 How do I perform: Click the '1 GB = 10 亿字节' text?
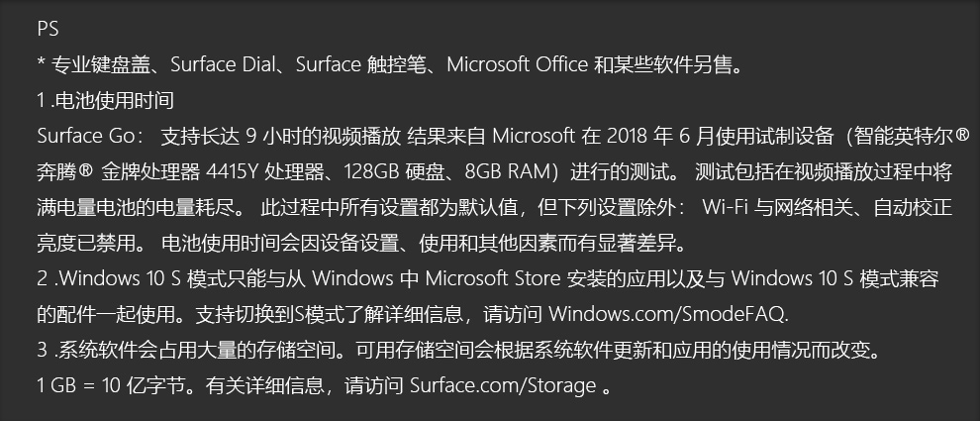[x=111, y=385]
